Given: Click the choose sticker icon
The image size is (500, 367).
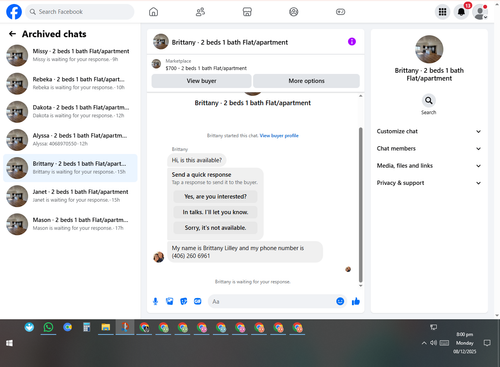Looking at the screenshot, I should pyautogui.click(x=184, y=301).
